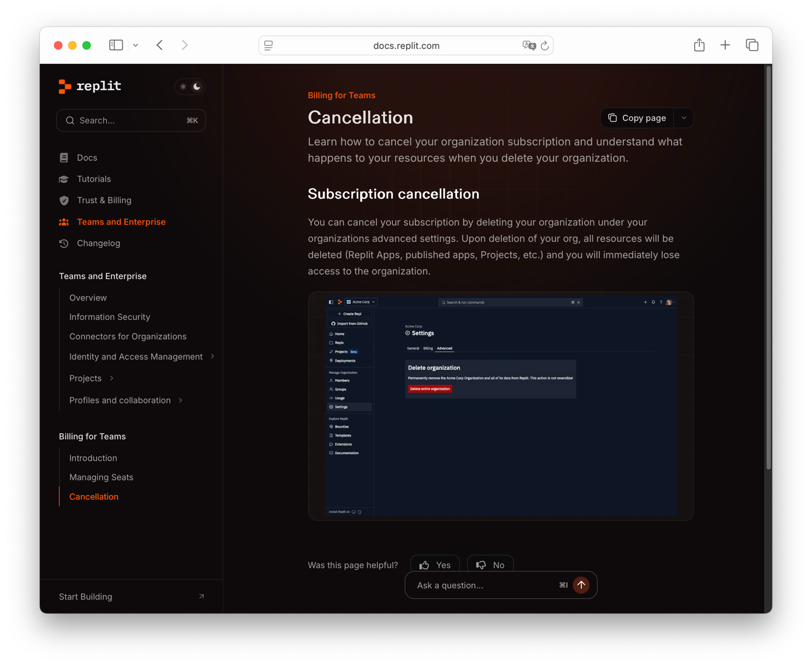The width and height of the screenshot is (812, 666).
Task: Reload the page with the refresh icon
Action: (545, 46)
